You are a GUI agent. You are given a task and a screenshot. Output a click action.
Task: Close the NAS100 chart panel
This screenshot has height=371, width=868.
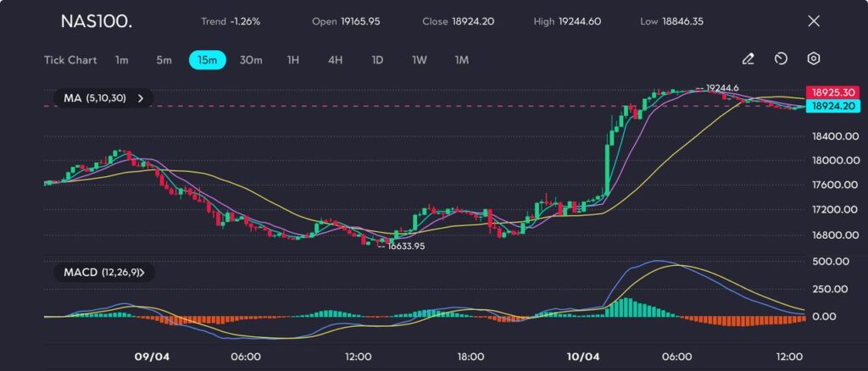click(x=814, y=21)
